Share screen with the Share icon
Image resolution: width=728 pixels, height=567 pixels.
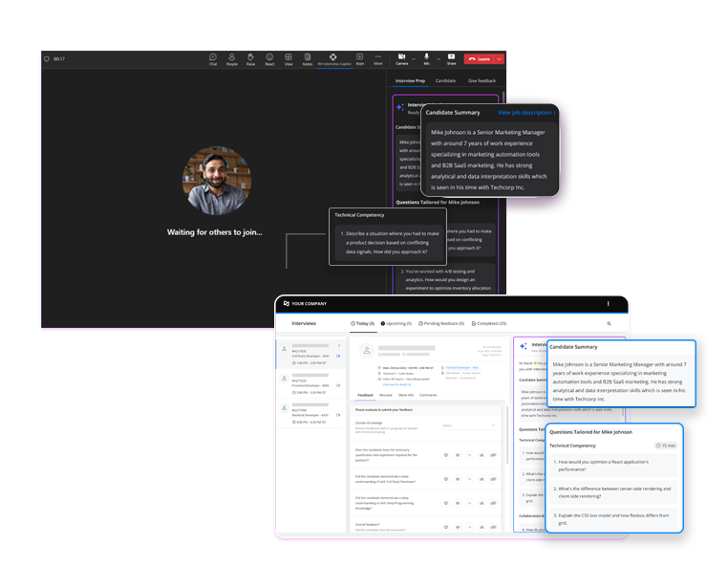(451, 59)
